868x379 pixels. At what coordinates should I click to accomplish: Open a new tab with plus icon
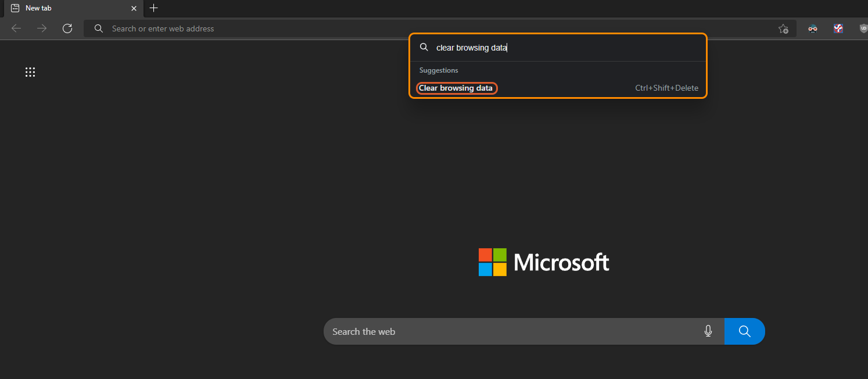pyautogui.click(x=153, y=8)
